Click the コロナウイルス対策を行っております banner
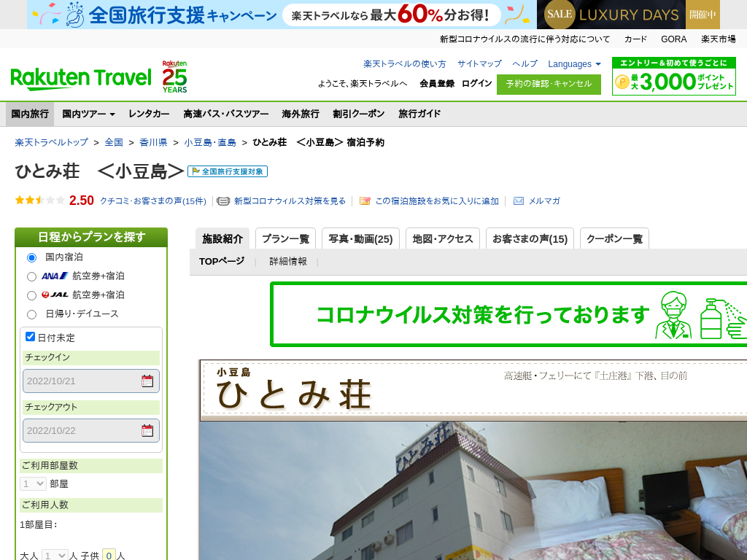This screenshot has height=560, width=747. 508,314
